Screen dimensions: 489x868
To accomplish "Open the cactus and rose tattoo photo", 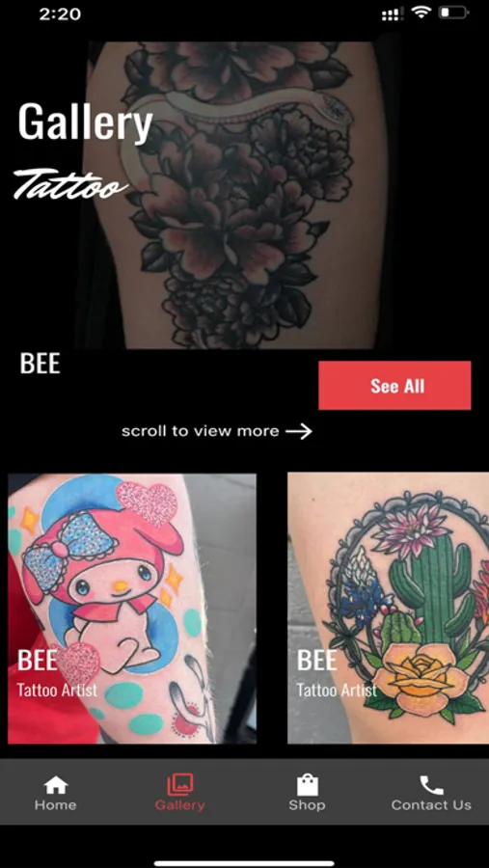I will [388, 608].
